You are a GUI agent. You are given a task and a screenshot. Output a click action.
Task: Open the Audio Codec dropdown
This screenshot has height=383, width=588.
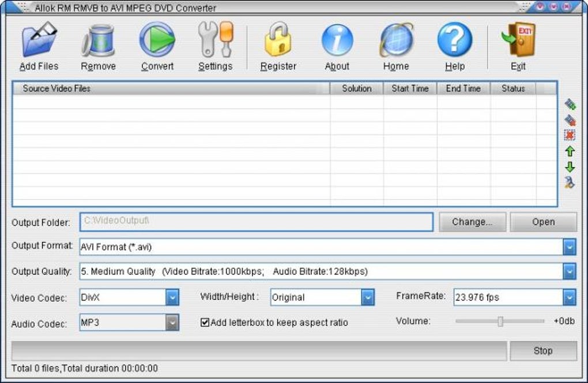[172, 322]
